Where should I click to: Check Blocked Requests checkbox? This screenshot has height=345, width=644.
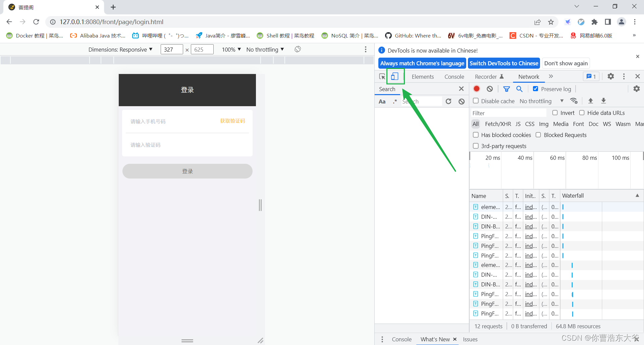[538, 135]
